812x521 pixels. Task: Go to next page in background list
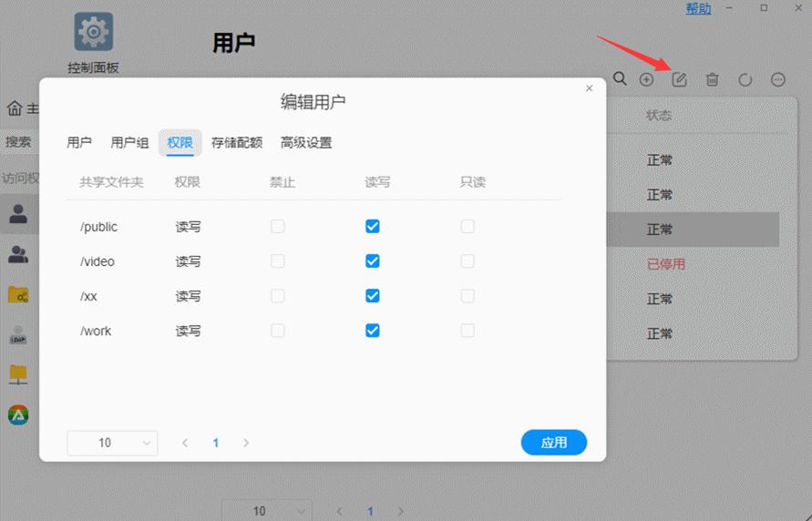[x=400, y=511]
